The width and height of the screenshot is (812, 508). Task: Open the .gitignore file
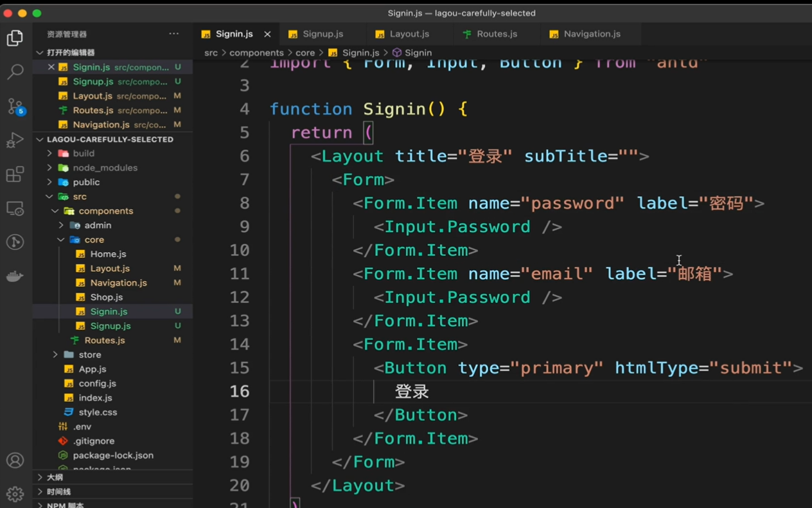tap(93, 441)
